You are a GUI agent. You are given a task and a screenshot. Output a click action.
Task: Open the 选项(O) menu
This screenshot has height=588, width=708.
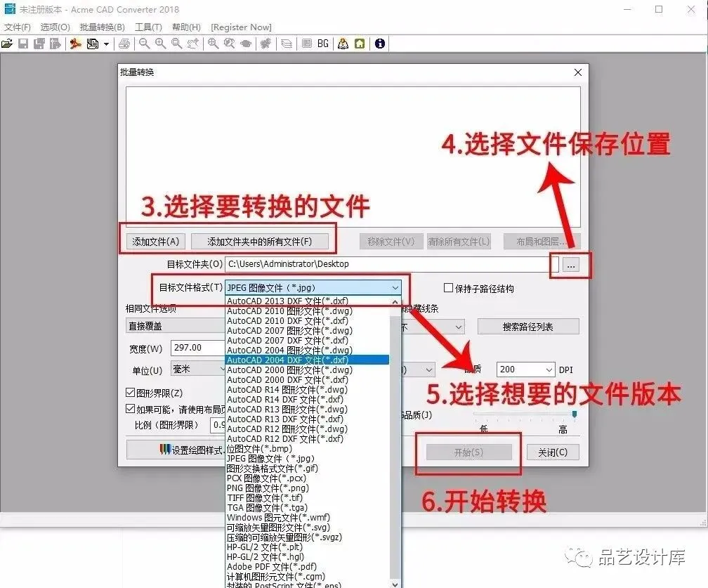[x=55, y=27]
